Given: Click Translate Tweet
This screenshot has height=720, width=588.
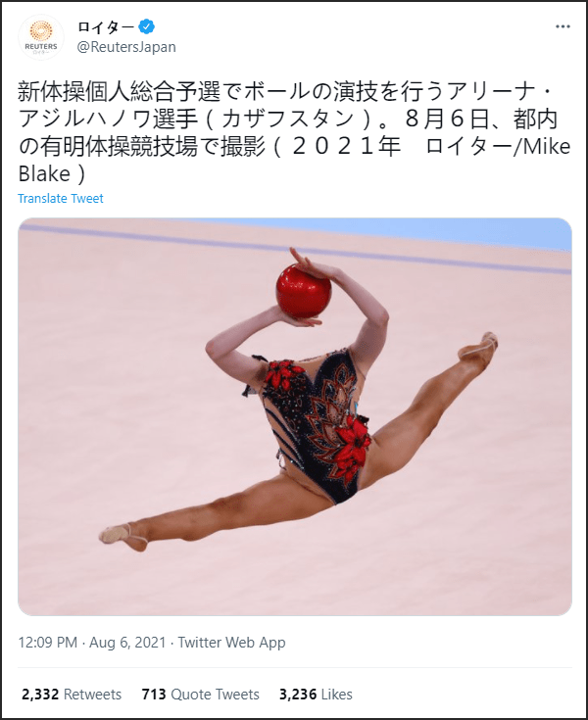Looking at the screenshot, I should pyautogui.click(x=61, y=198).
